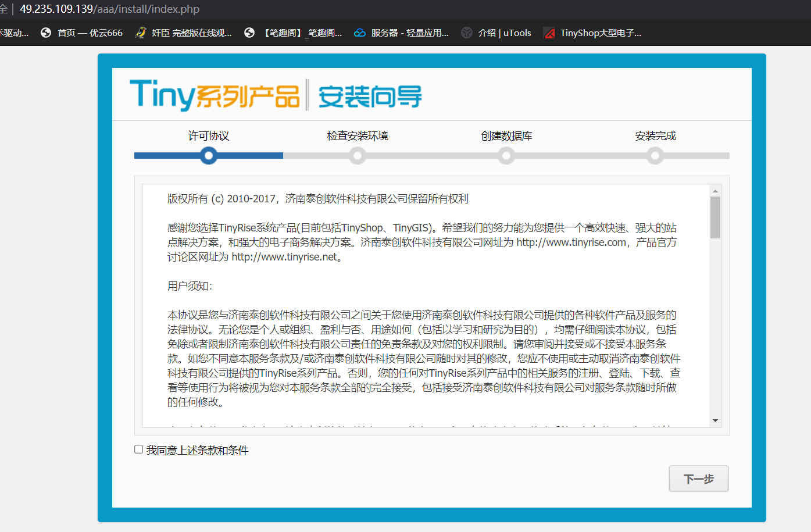This screenshot has width=811, height=532.
Task: Open the 【笔趣阁】bookmark
Action: pos(294,33)
